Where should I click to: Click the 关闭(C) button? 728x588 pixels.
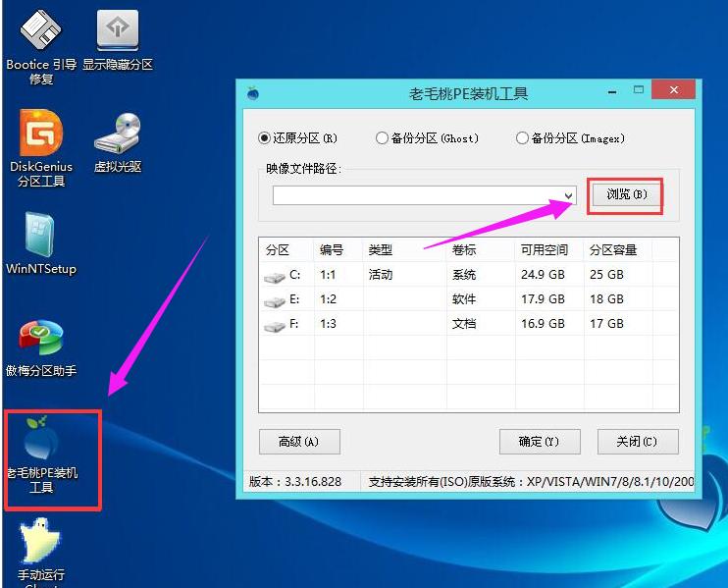pyautogui.click(x=636, y=442)
